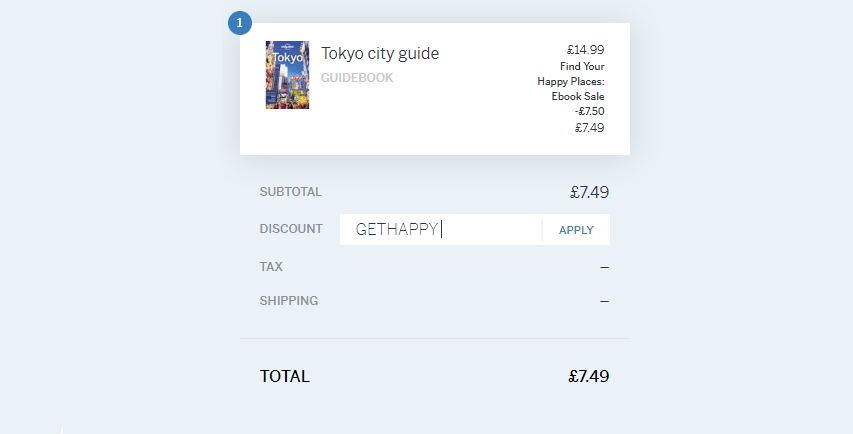Click the TOTAL label
Viewport: 853px width, 434px height.
pyautogui.click(x=285, y=377)
